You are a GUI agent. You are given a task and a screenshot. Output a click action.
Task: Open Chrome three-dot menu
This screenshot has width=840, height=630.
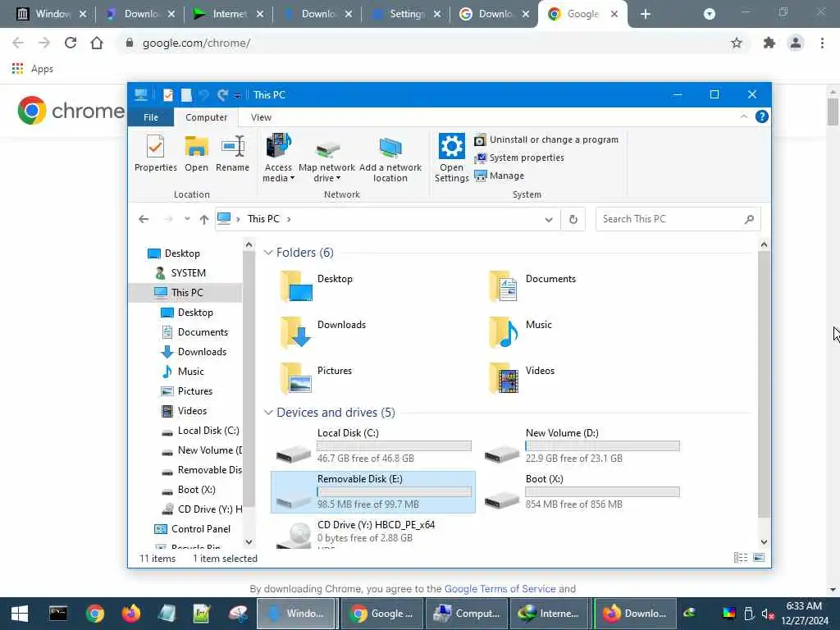822,43
